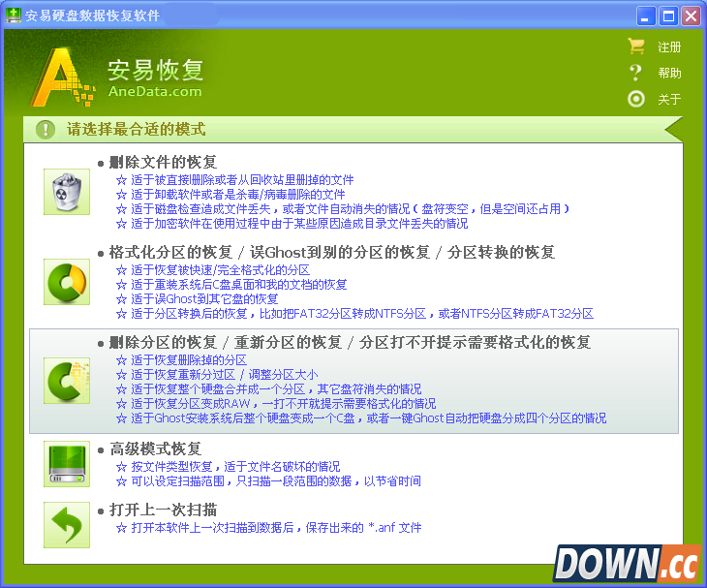Image resolution: width=707 pixels, height=588 pixels.
Task: Click the recycle bin deleted-file recovery icon
Action: [x=67, y=192]
